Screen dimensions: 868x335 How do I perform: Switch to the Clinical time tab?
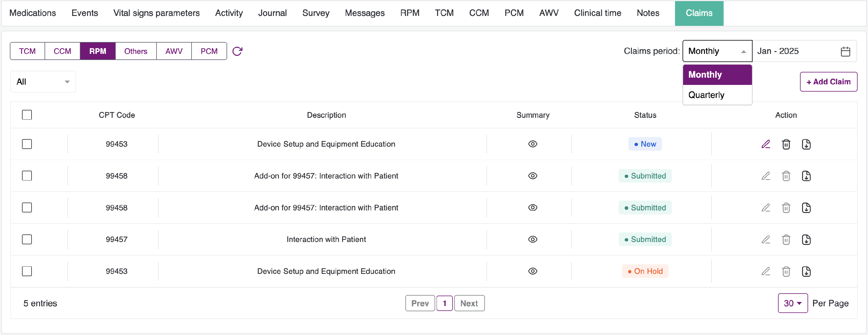pos(597,13)
